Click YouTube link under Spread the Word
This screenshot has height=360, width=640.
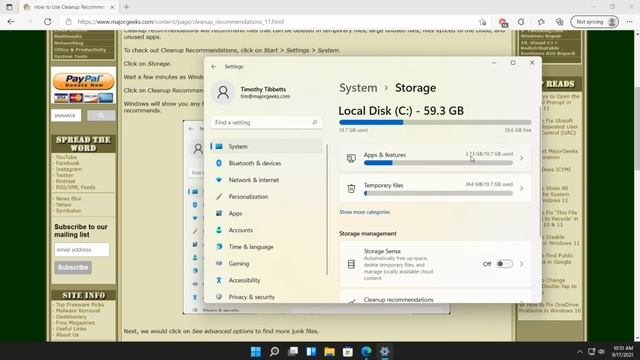(x=66, y=157)
